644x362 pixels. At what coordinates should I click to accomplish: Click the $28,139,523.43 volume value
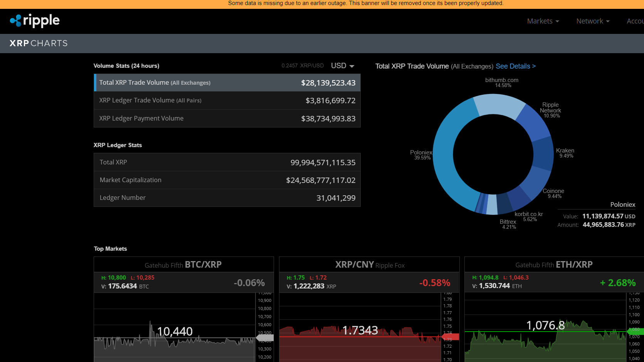tap(328, 83)
